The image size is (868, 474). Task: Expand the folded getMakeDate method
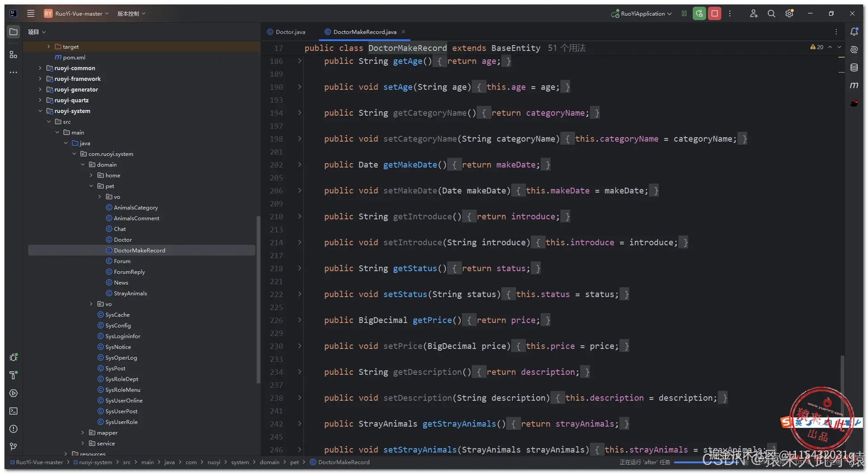[x=300, y=164]
